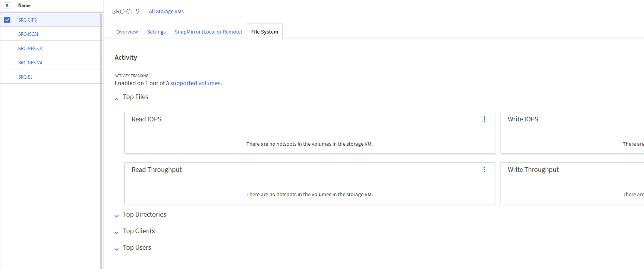This screenshot has width=644, height=269.
Task: Open the supported volumes link
Action: [x=195, y=83]
